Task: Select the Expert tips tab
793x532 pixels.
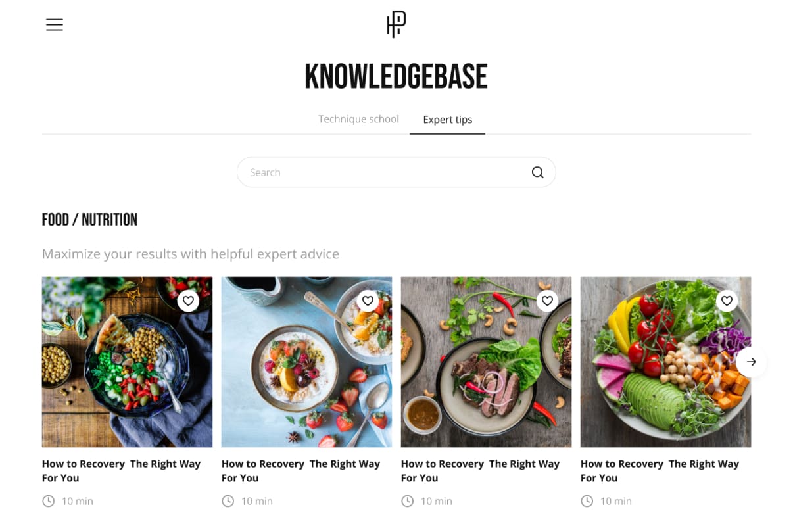Action: click(x=447, y=120)
